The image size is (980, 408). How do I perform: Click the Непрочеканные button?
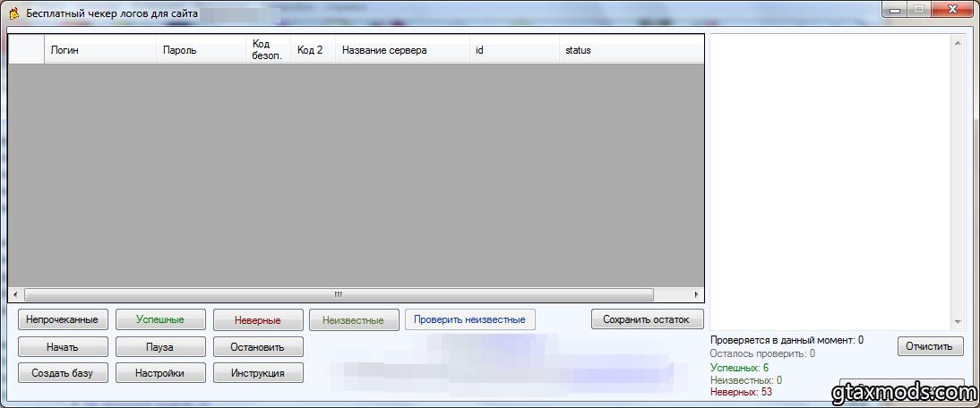(63, 319)
